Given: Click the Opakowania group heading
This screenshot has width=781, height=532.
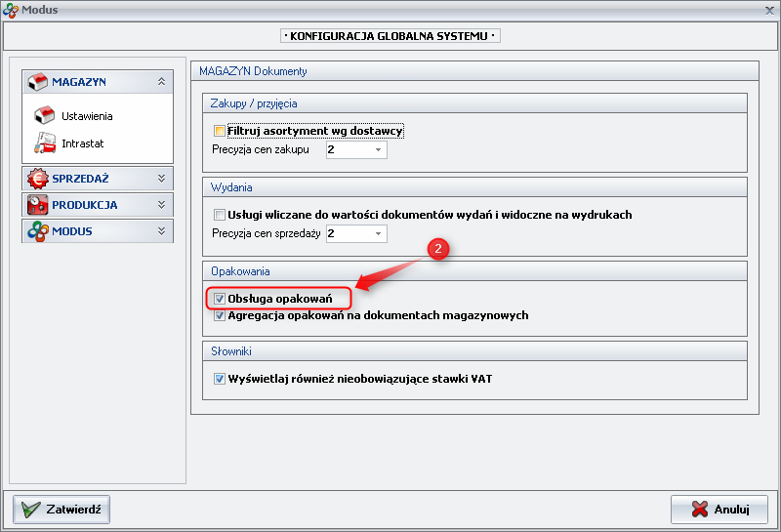Looking at the screenshot, I should pos(240,271).
